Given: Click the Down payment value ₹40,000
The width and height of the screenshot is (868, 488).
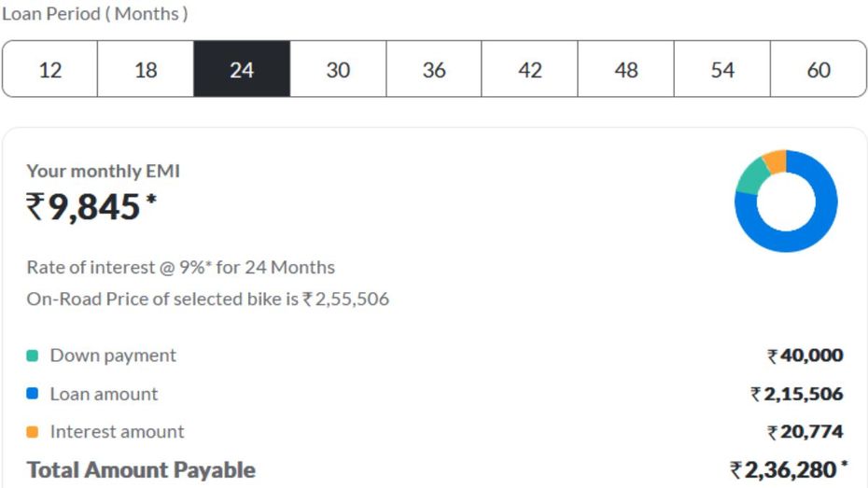Looking at the screenshot, I should pyautogui.click(x=805, y=356).
